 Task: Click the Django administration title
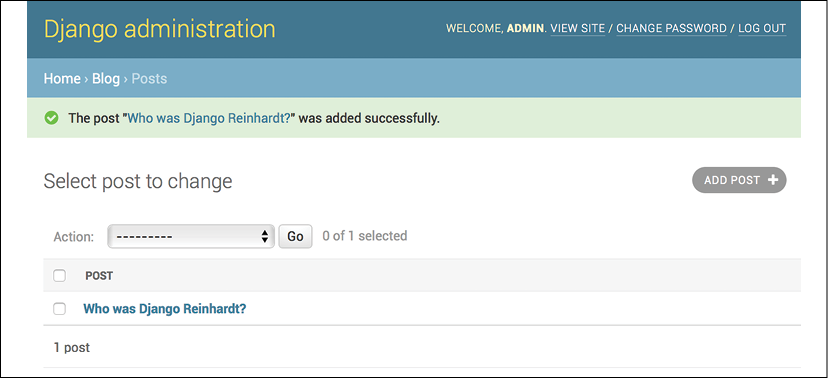pyautogui.click(x=159, y=29)
